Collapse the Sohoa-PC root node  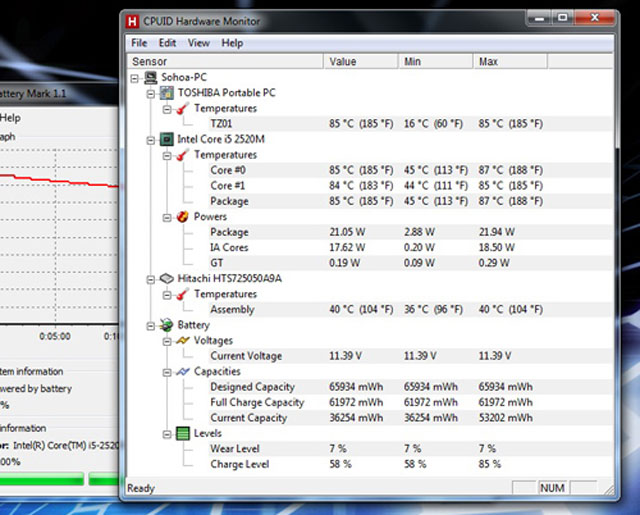(x=135, y=78)
